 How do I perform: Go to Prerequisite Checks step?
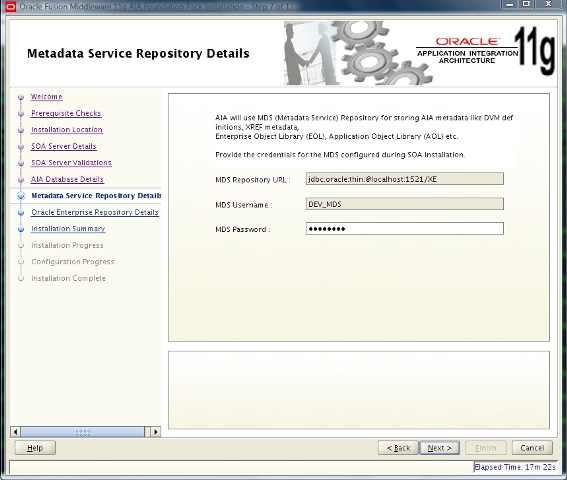click(x=66, y=113)
